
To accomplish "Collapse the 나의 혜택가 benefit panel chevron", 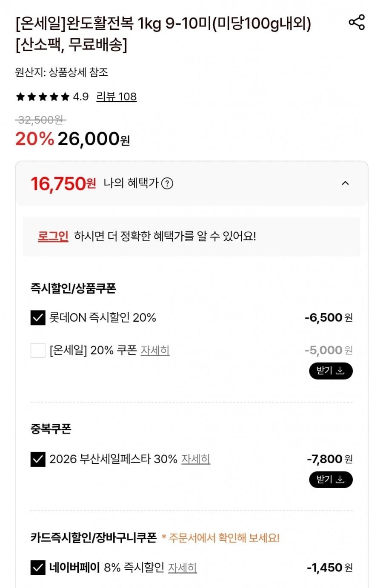I will (x=345, y=183).
